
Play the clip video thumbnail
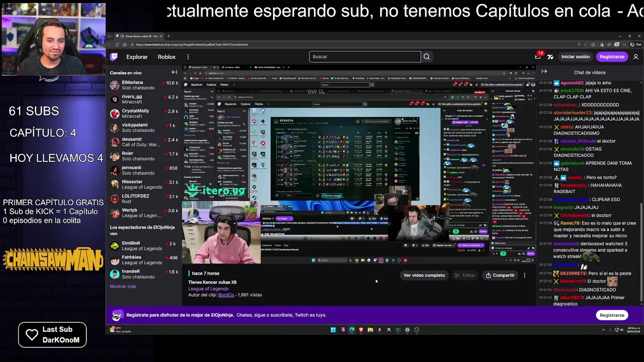[x=359, y=165]
